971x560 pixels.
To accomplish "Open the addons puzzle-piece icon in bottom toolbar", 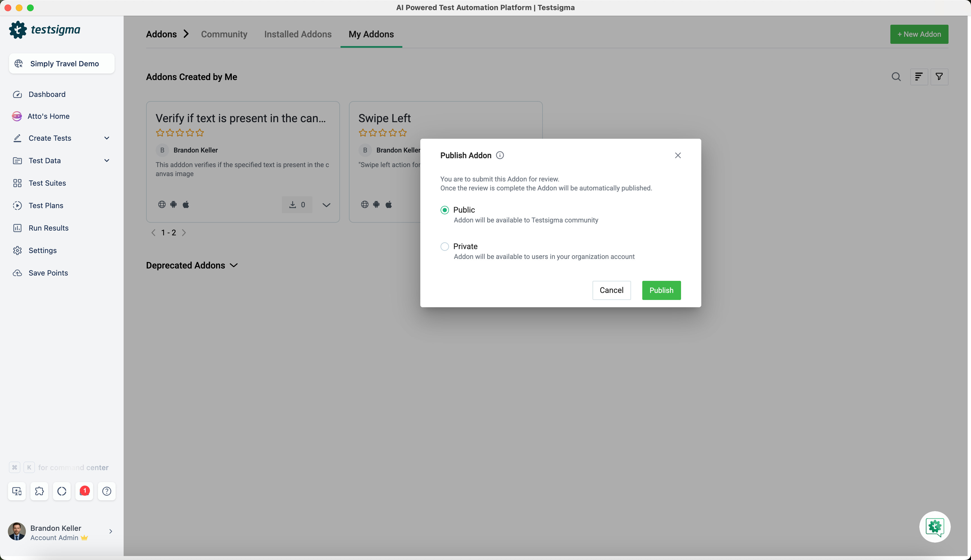I will click(40, 491).
